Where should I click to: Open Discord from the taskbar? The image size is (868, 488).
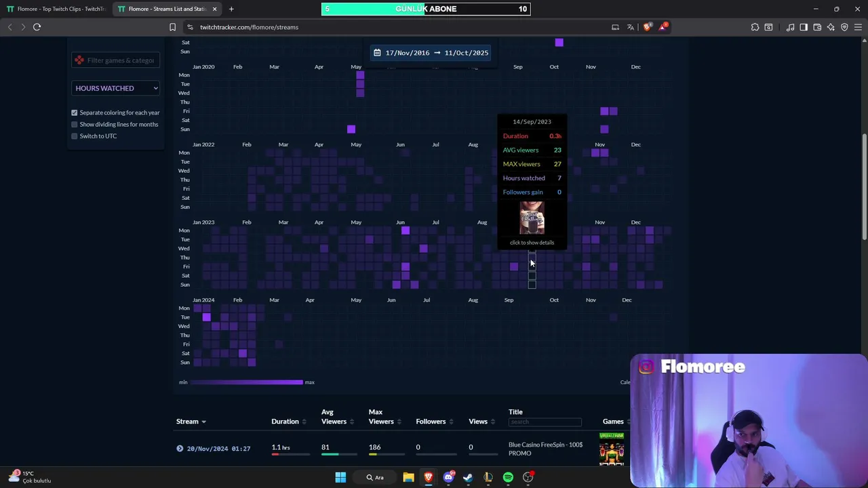click(x=448, y=477)
